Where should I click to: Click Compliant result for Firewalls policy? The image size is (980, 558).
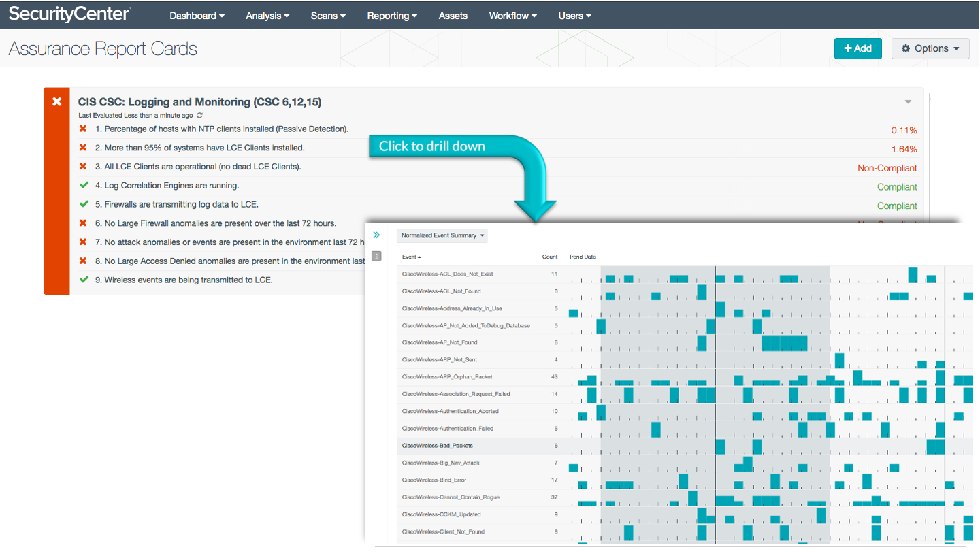(897, 206)
